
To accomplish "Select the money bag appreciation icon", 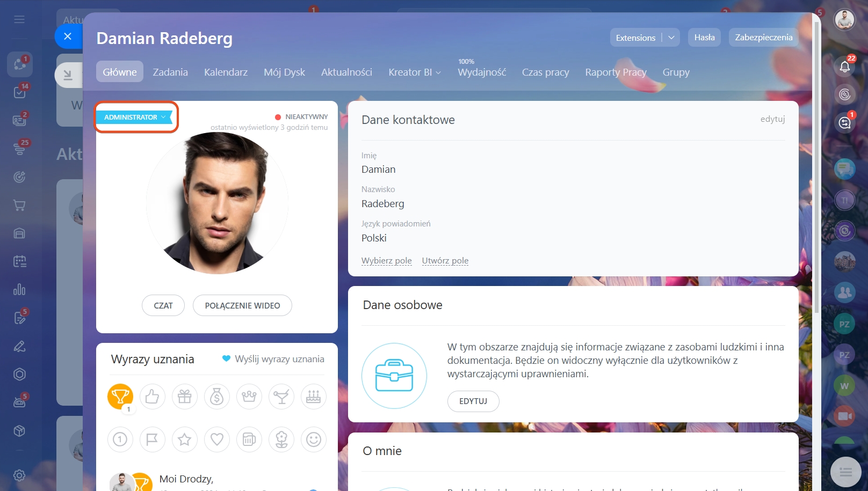I will 217,397.
